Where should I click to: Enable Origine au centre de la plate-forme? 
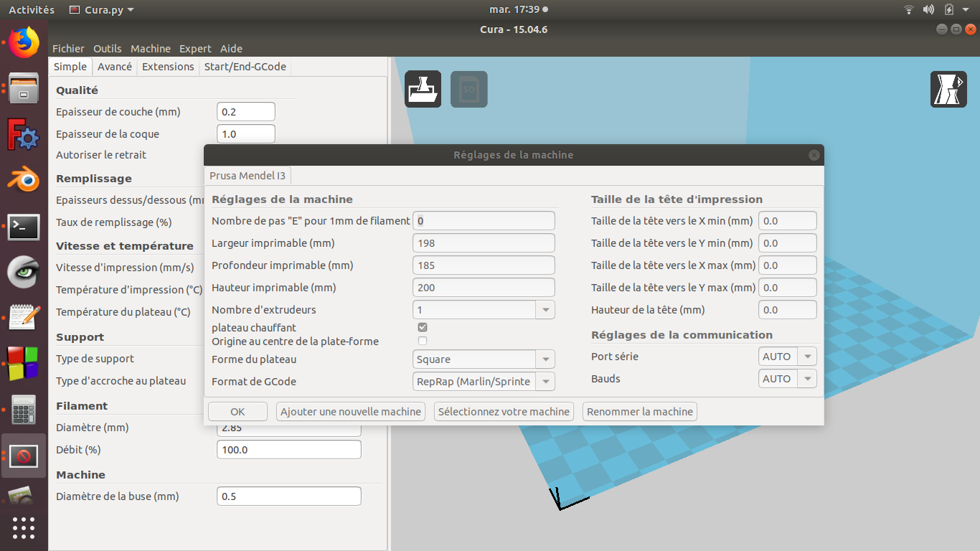(423, 341)
